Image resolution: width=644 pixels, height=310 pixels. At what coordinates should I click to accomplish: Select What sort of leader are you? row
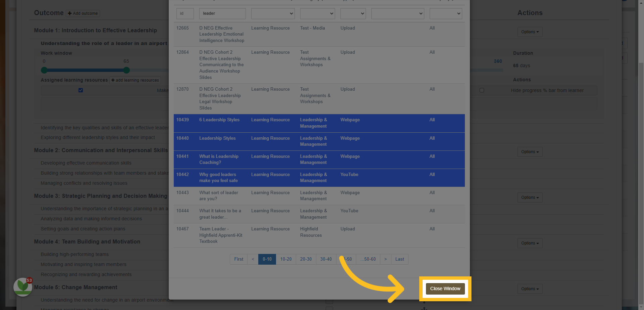coord(319,196)
